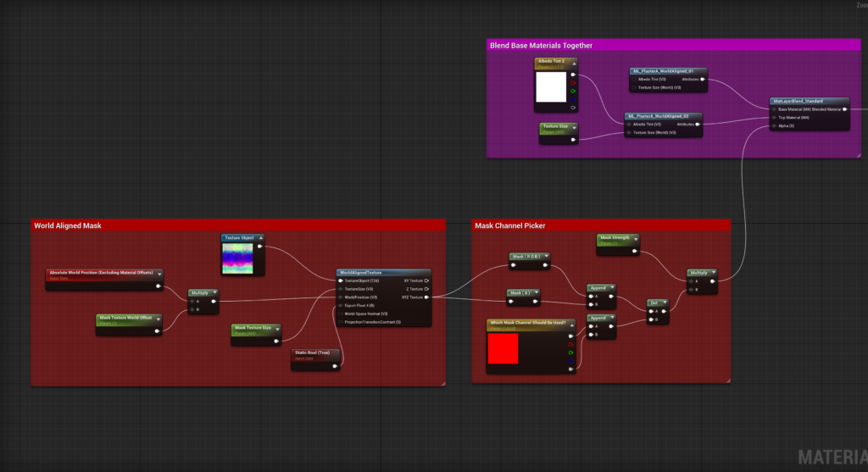This screenshot has width=868, height=472.
Task: Click the XYZ Texture output pin on WorldAlignedTexture
Action: click(426, 297)
